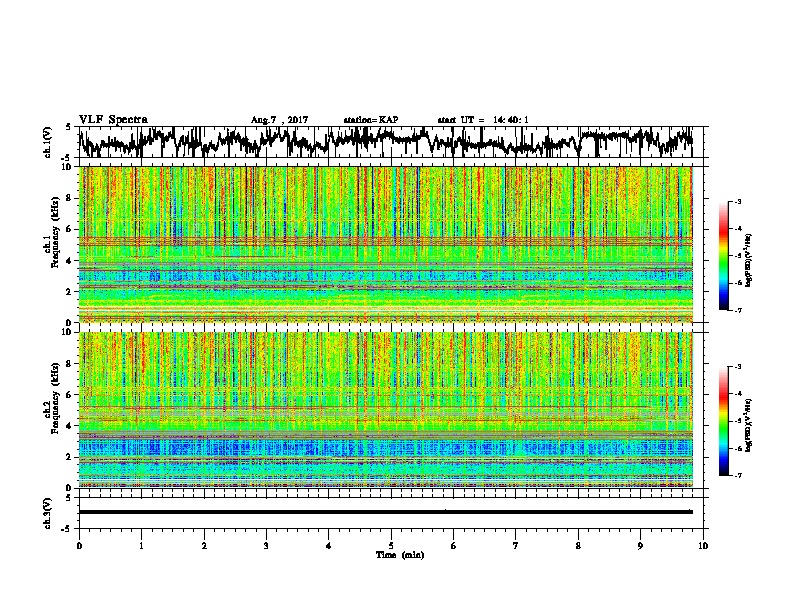Click the "station=KAP" header label
The height and width of the screenshot is (612, 792).
point(371,120)
